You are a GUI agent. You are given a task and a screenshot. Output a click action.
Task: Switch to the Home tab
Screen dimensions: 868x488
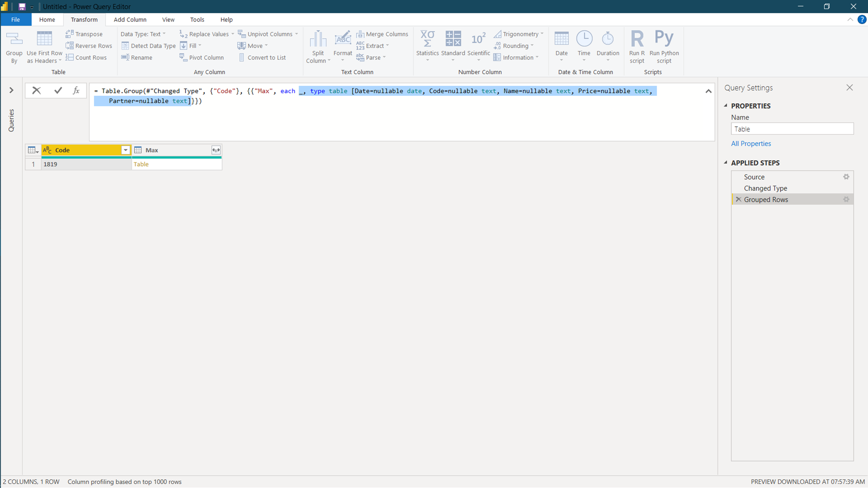tap(47, 20)
